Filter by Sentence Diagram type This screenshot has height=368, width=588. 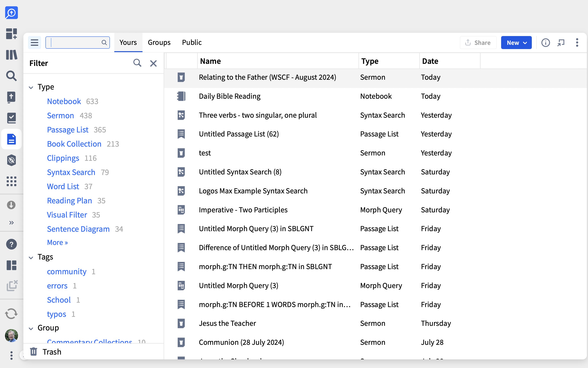click(78, 229)
